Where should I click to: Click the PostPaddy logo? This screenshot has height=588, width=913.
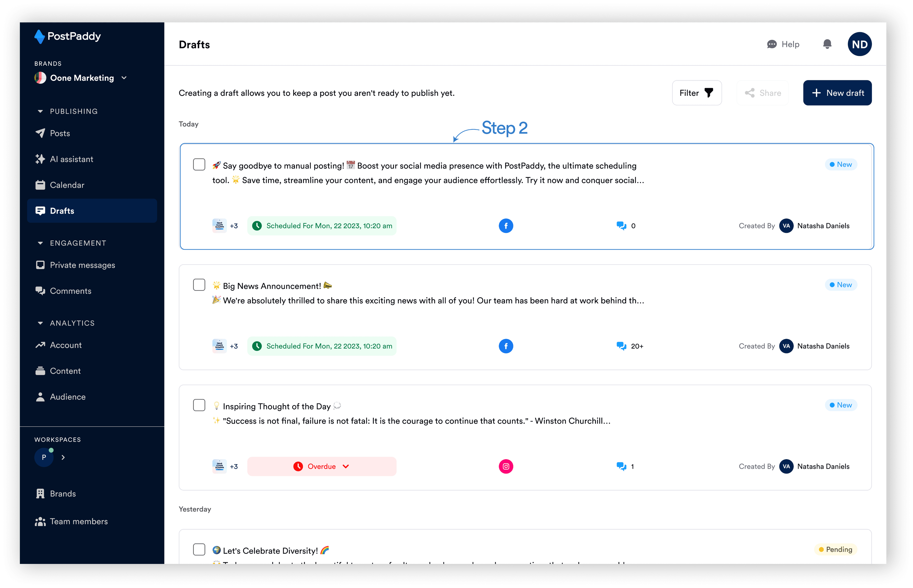68,37
